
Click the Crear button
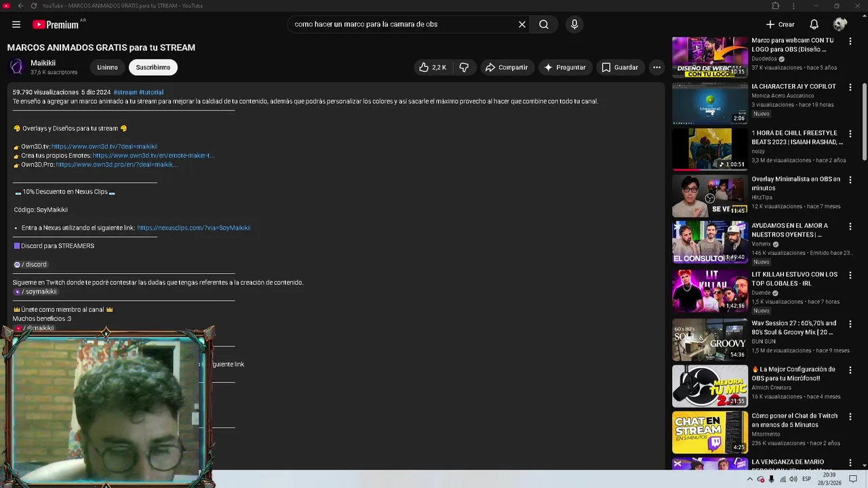tap(780, 24)
